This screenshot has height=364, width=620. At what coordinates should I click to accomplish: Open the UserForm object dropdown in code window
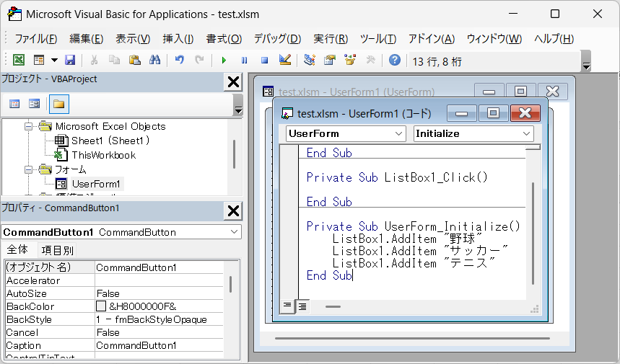click(x=398, y=134)
